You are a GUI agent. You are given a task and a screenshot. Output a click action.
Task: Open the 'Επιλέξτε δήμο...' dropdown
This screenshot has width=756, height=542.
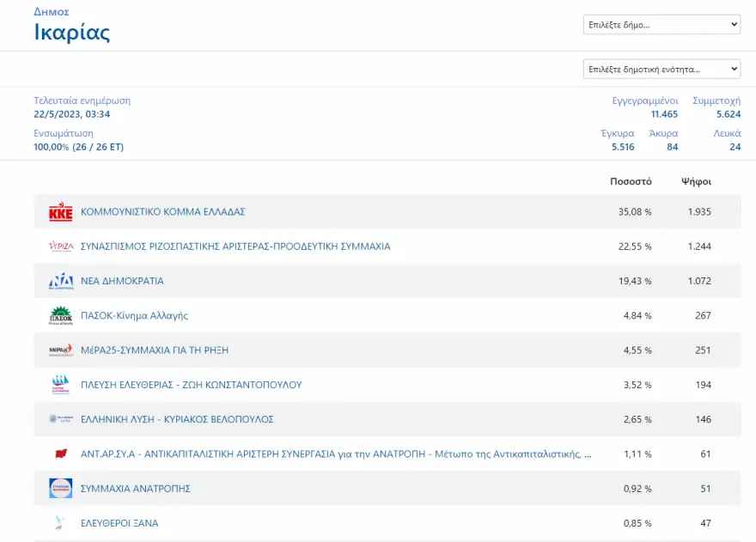pos(661,25)
